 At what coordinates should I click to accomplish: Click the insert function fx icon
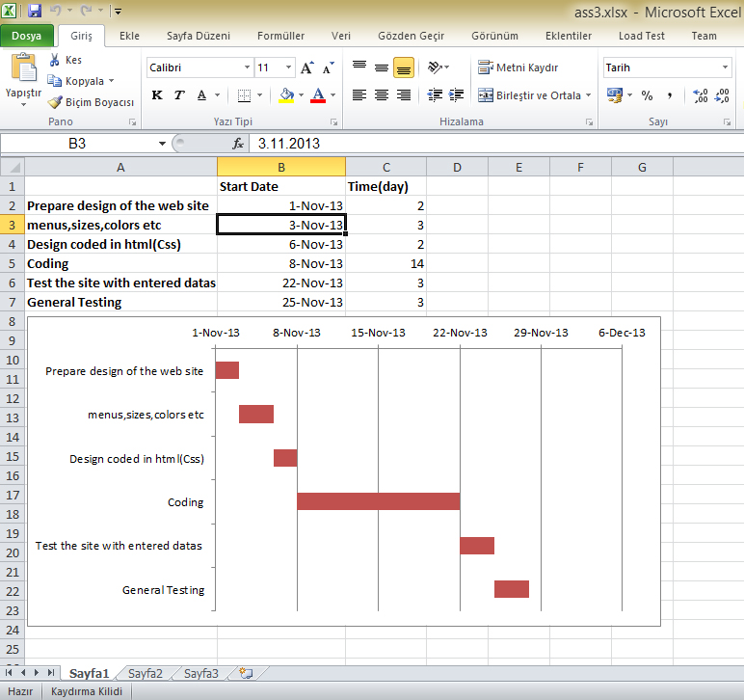coord(238,144)
